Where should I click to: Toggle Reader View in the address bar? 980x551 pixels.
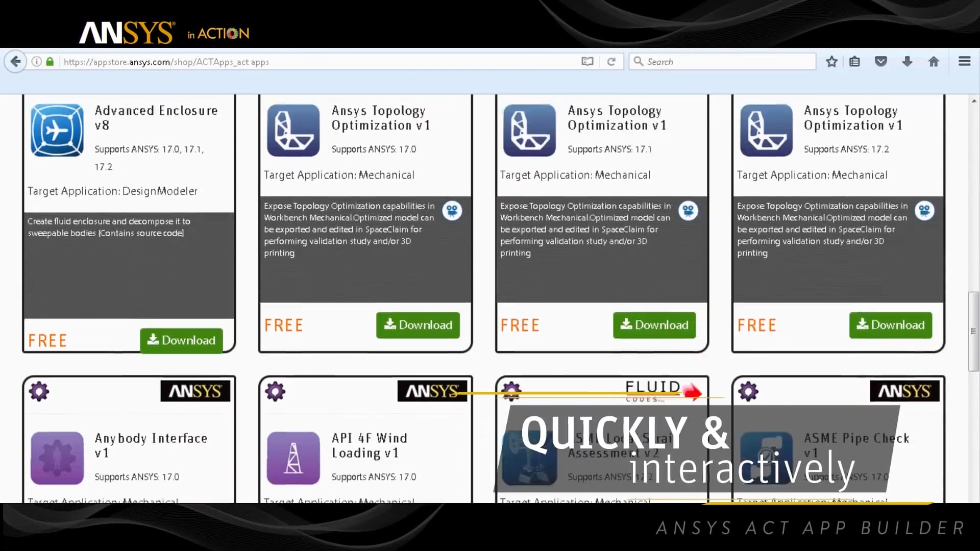pos(586,61)
